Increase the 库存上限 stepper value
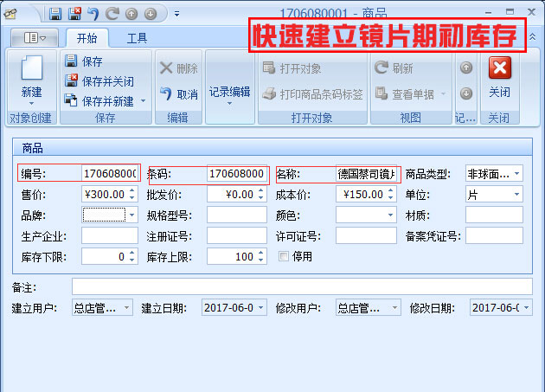The width and height of the screenshot is (545, 392). point(262,253)
